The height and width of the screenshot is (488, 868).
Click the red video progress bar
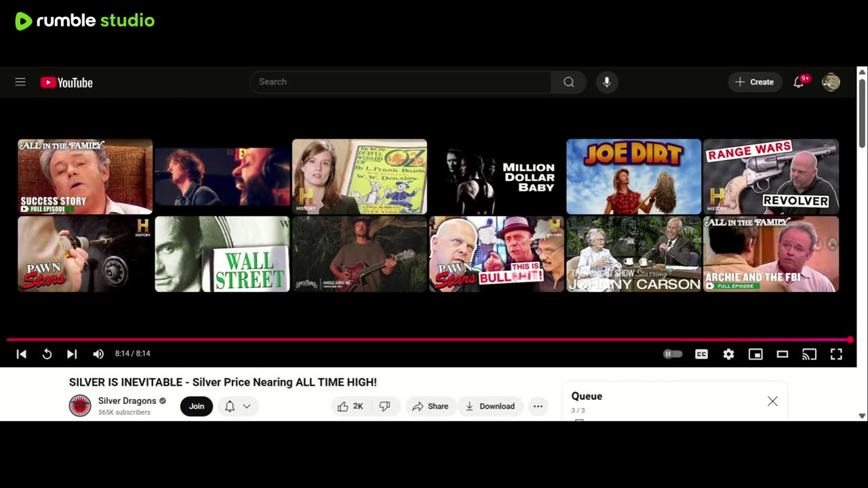coord(428,340)
